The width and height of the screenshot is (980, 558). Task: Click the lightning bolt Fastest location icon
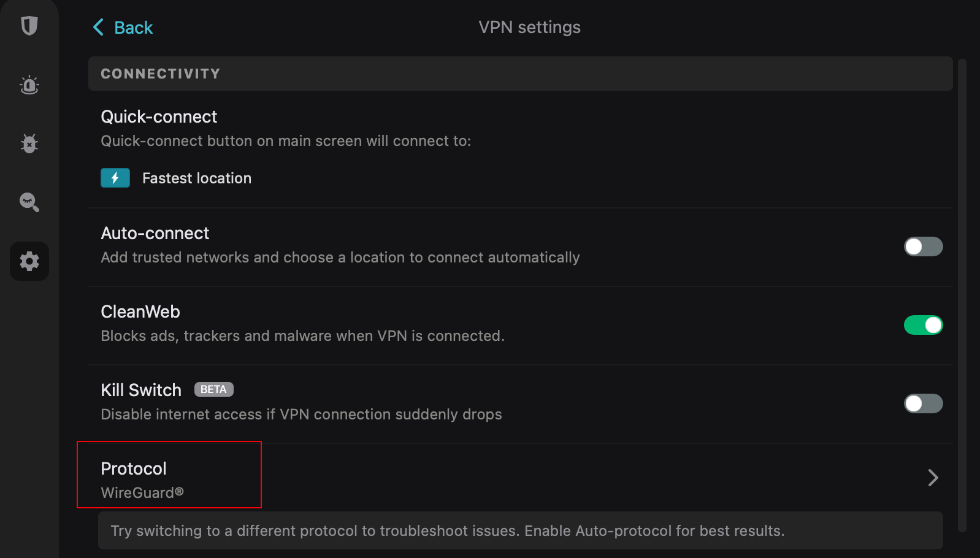click(x=115, y=178)
